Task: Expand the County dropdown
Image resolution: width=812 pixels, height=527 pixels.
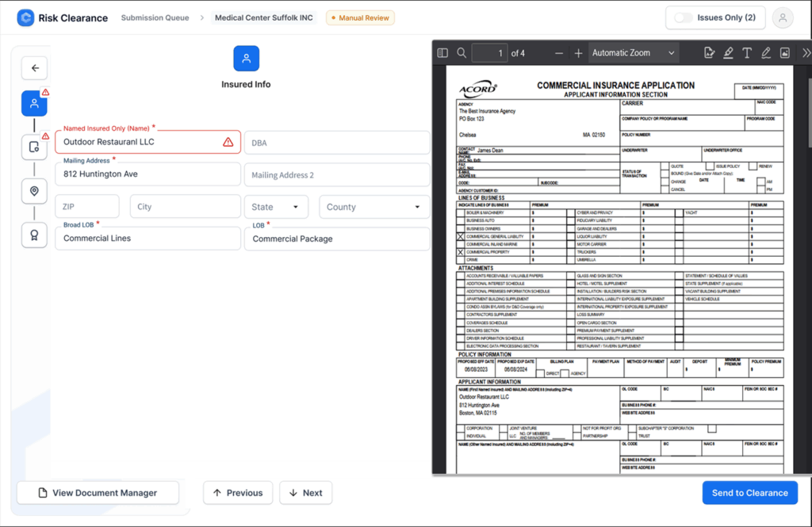Action: tap(373, 207)
